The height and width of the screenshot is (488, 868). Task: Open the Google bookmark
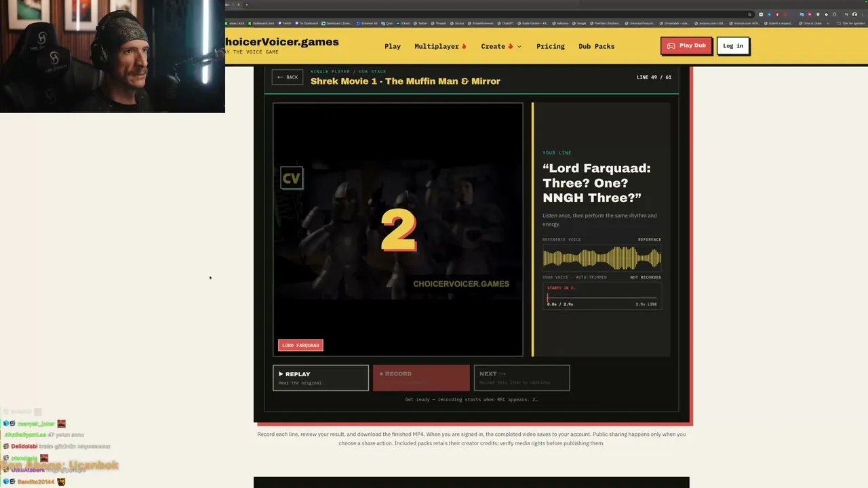[580, 23]
